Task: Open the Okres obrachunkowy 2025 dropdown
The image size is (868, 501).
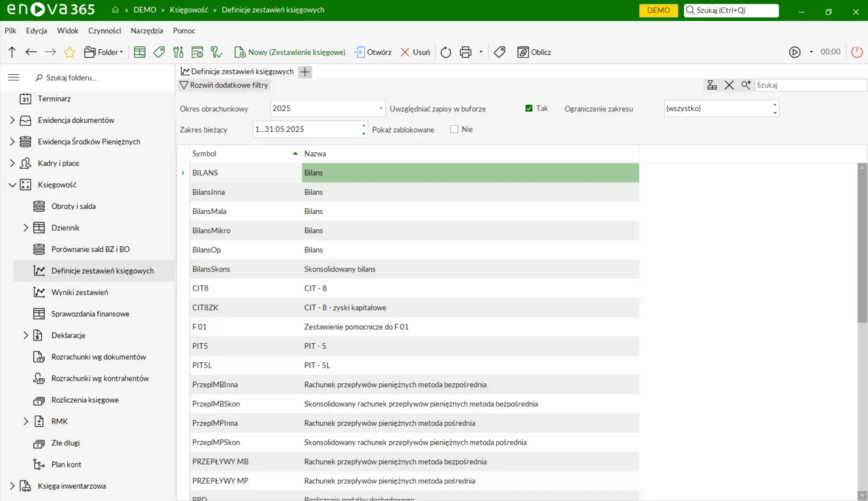Action: pyautogui.click(x=380, y=108)
